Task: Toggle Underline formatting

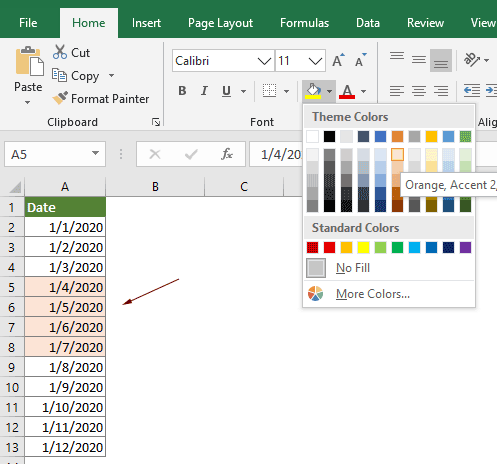Action: coord(226,91)
